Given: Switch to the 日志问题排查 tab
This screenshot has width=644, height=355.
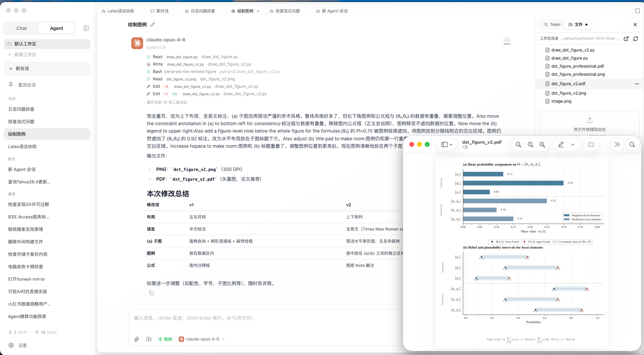Looking at the screenshot, I should pos(200,11).
